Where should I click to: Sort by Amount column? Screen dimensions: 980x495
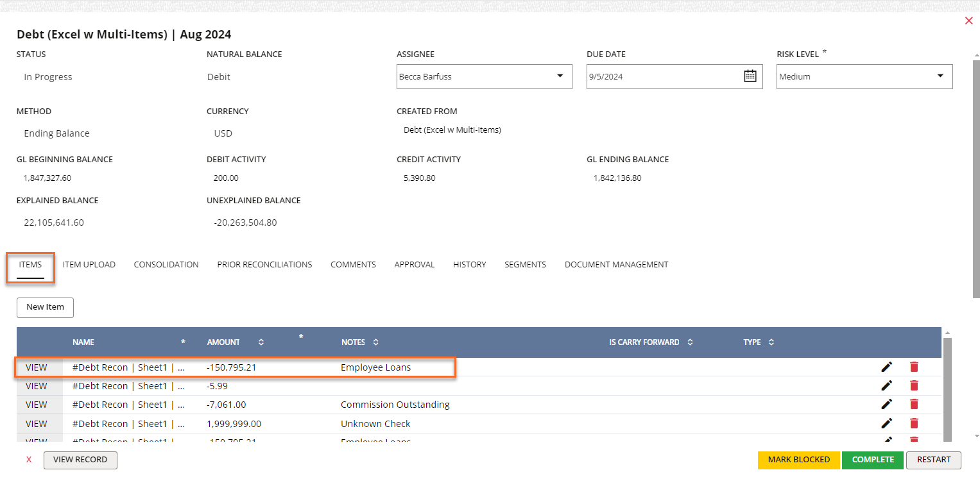tap(261, 342)
